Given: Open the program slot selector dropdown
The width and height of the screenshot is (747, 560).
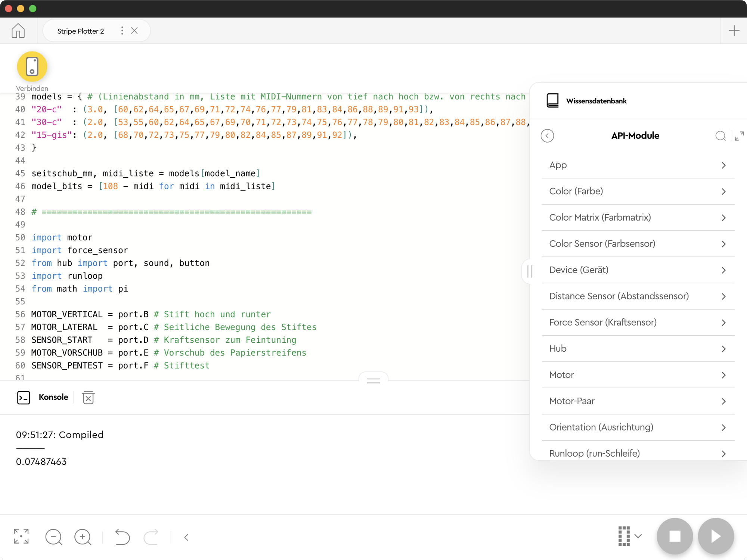Looking at the screenshot, I should (x=630, y=536).
